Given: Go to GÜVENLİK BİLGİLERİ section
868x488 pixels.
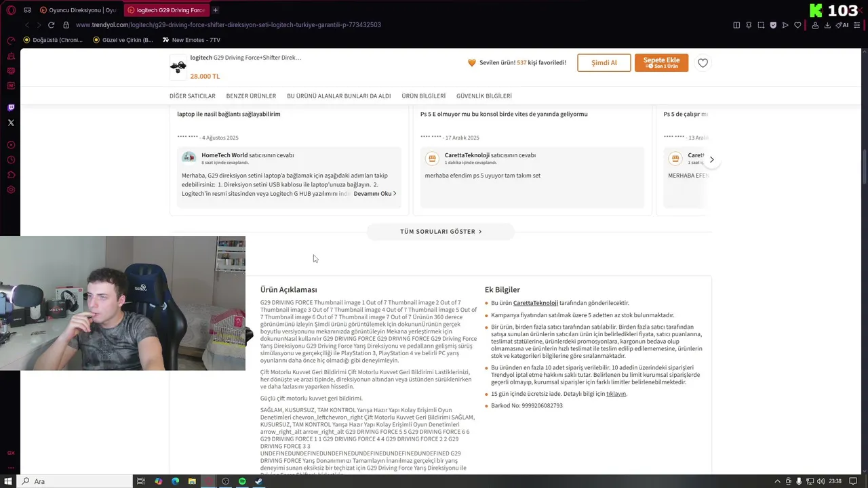Looking at the screenshot, I should click(484, 96).
